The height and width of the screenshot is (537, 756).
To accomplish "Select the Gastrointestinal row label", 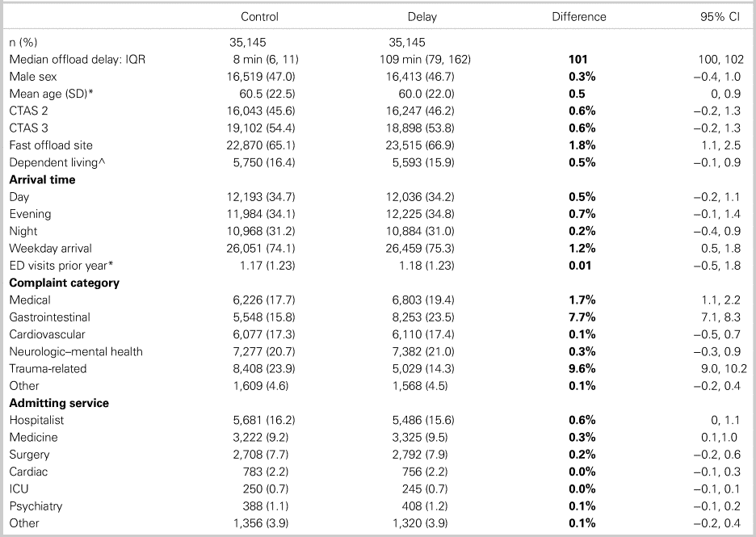I will [49, 317].
